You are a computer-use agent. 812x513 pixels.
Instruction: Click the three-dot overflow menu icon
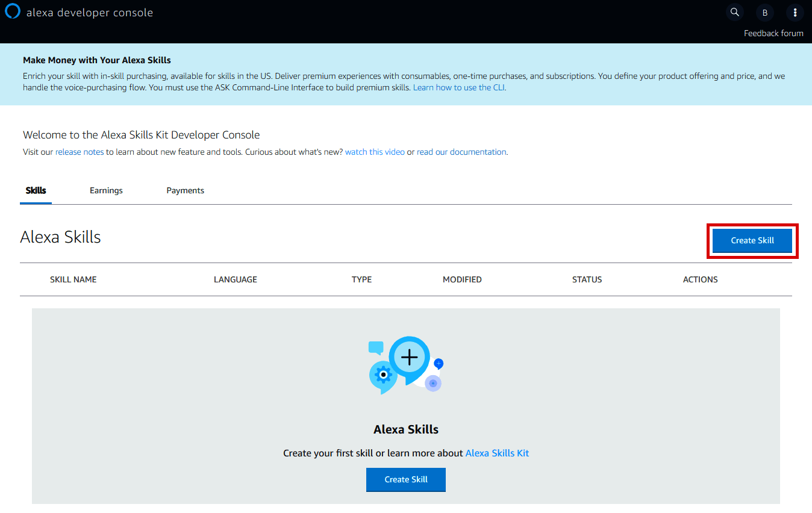click(x=795, y=12)
